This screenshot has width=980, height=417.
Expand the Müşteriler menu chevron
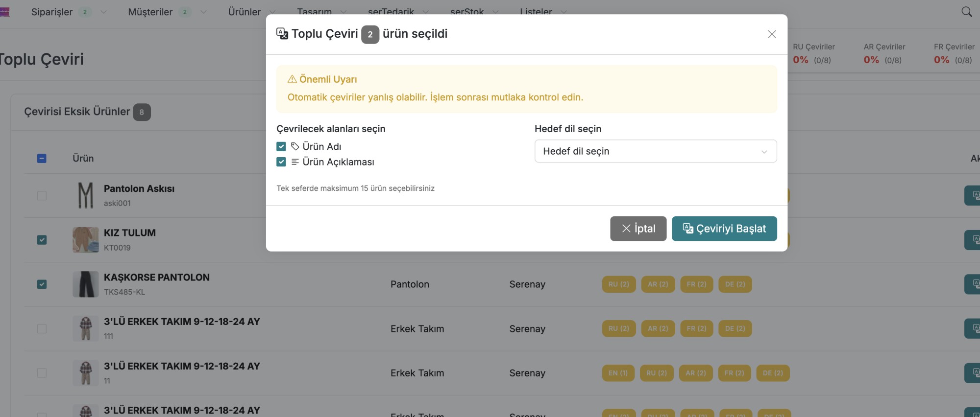(203, 12)
